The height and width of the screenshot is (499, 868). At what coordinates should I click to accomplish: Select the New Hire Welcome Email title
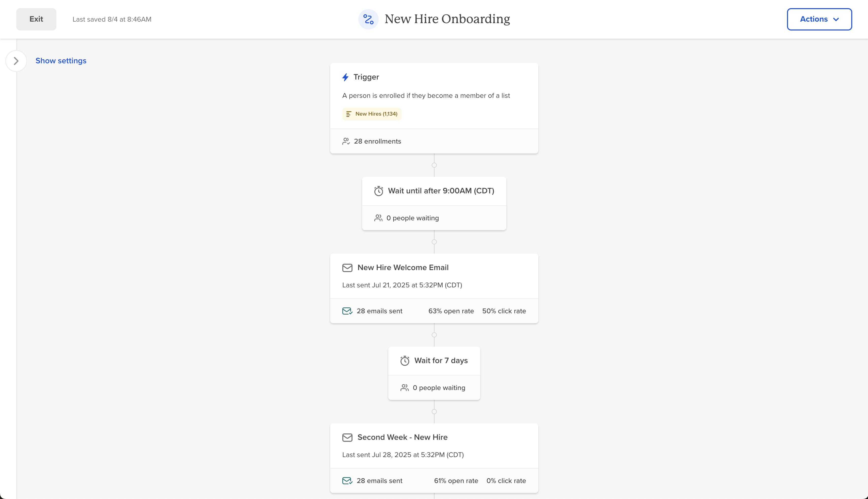(x=403, y=268)
